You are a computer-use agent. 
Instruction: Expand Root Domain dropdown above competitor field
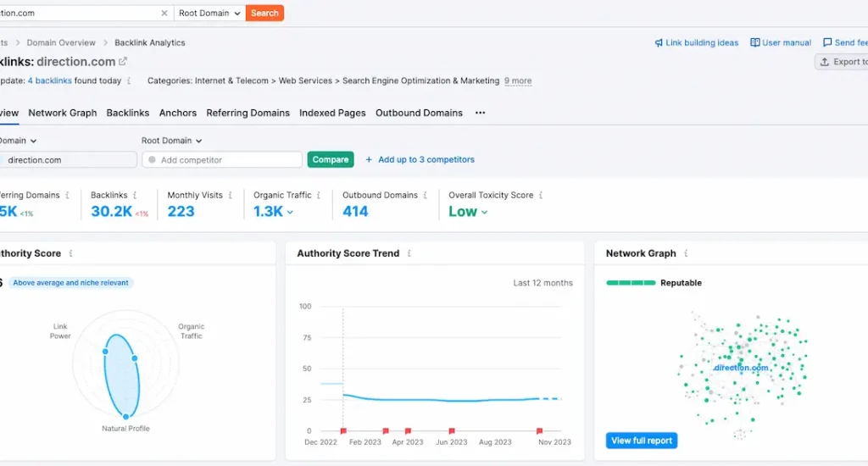[x=172, y=141]
